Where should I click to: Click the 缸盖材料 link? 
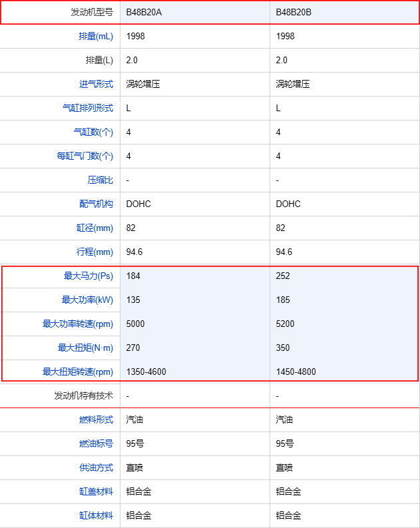point(96,491)
